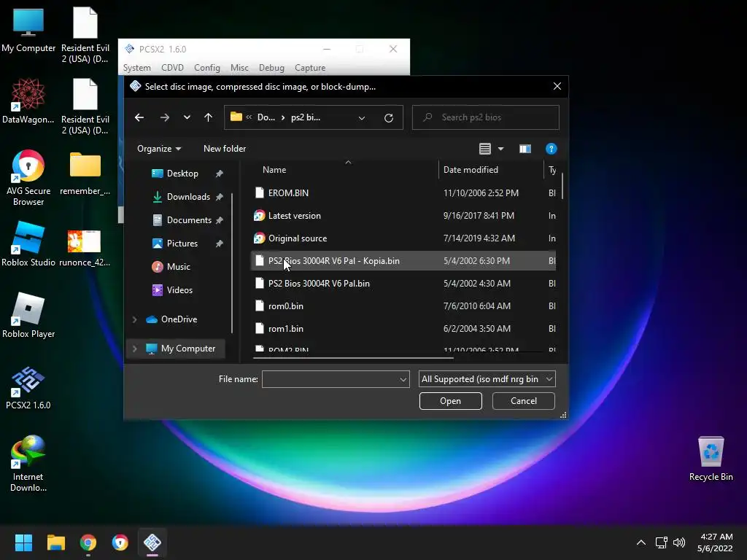This screenshot has width=747, height=560.
Task: Open File Explorer from taskbar
Action: [55, 542]
